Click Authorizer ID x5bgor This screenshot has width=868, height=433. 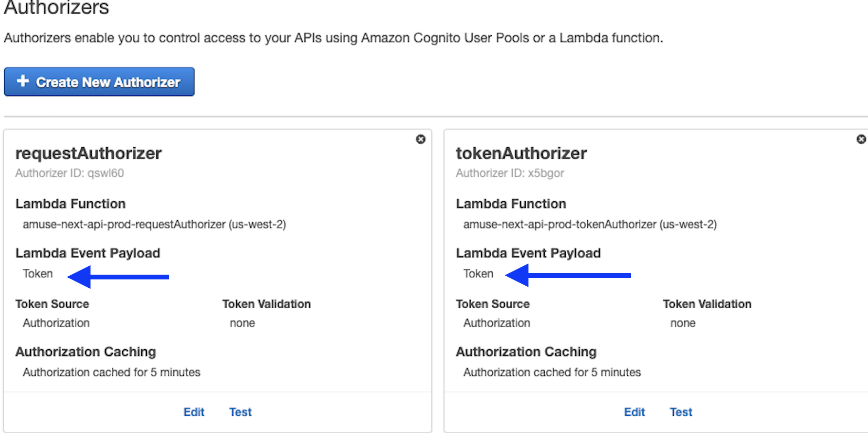coord(510,173)
